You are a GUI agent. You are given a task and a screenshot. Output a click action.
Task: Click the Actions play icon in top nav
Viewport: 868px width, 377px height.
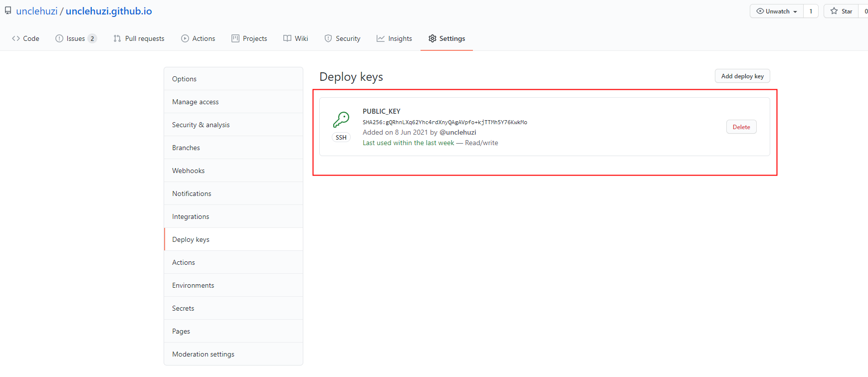click(185, 38)
